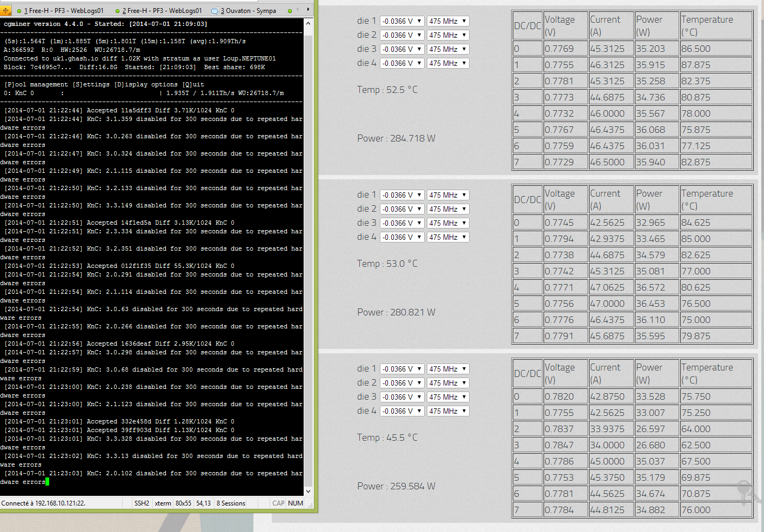The width and height of the screenshot is (764, 532).
Task: Click the power cell '34.882'
Action: tap(656, 510)
